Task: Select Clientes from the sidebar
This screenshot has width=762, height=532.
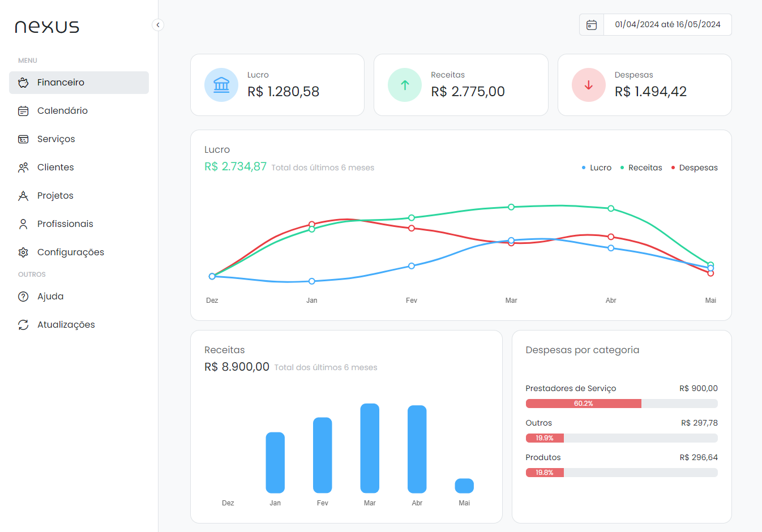Action: [79, 168]
